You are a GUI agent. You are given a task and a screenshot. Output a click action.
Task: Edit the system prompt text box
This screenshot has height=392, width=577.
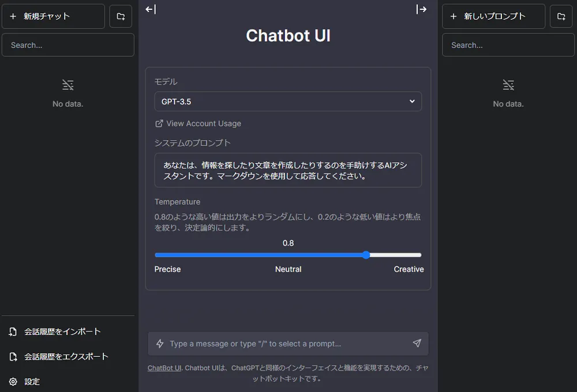click(x=288, y=170)
